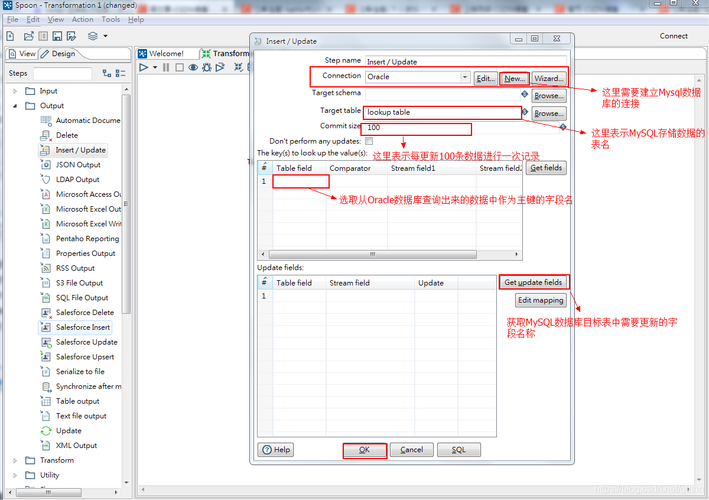Click Wizard... connection button
Image resolution: width=709 pixels, height=500 pixels.
tap(548, 78)
